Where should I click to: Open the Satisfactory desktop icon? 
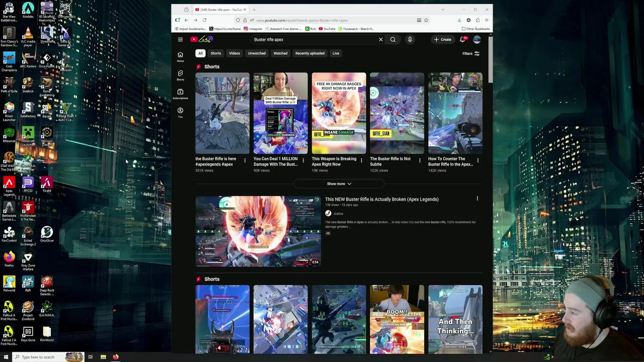pyautogui.click(x=28, y=110)
